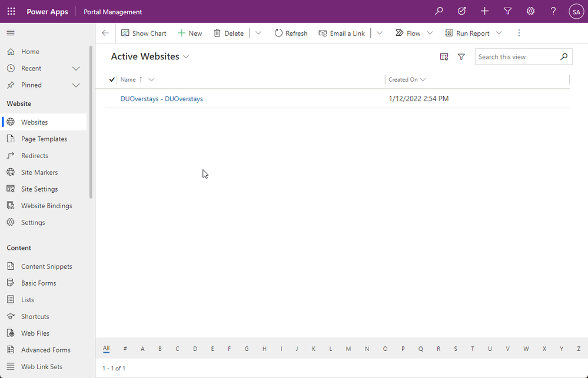The image size is (588, 378).
Task: Expand the Run Report dropdown chevron
Action: (499, 33)
